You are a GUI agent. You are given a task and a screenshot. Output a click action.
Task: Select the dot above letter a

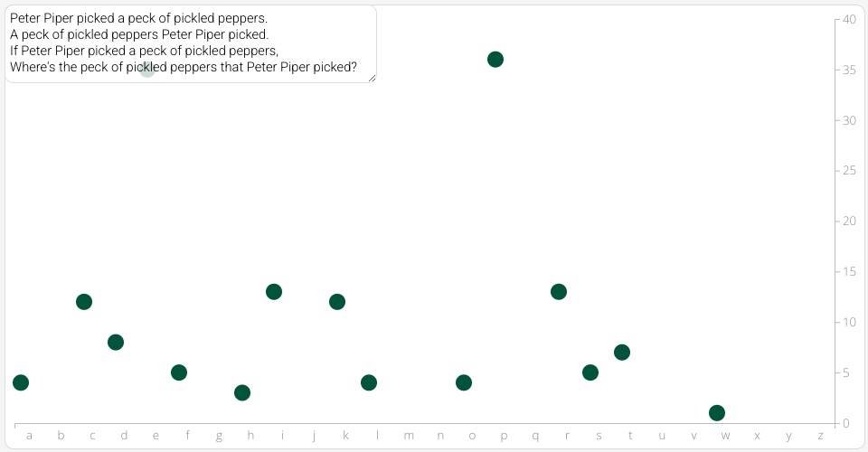pos(21,382)
